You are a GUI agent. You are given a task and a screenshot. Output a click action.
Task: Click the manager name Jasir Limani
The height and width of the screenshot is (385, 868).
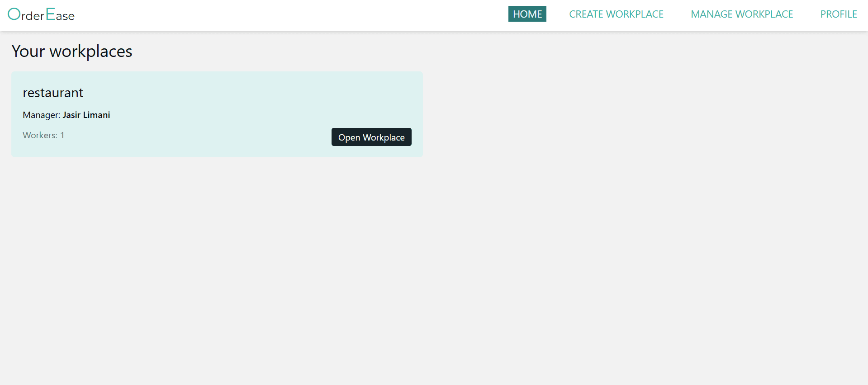tap(86, 115)
